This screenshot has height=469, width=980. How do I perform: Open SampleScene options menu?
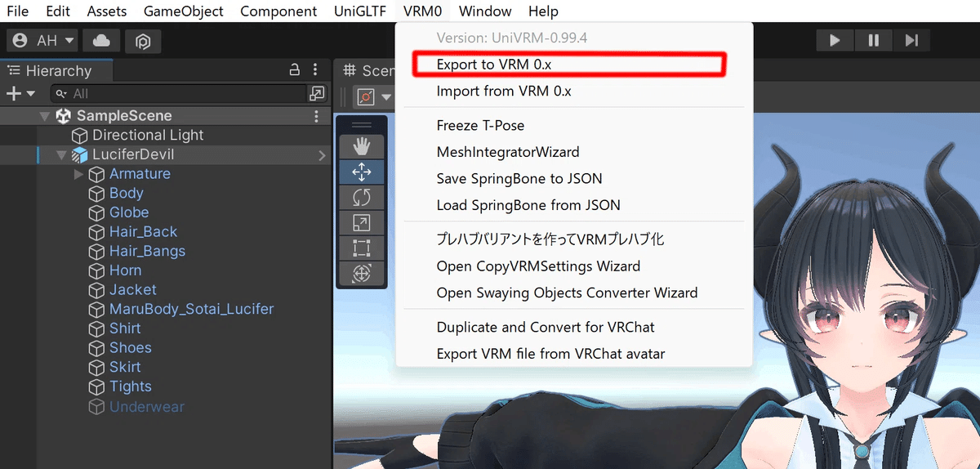(317, 116)
